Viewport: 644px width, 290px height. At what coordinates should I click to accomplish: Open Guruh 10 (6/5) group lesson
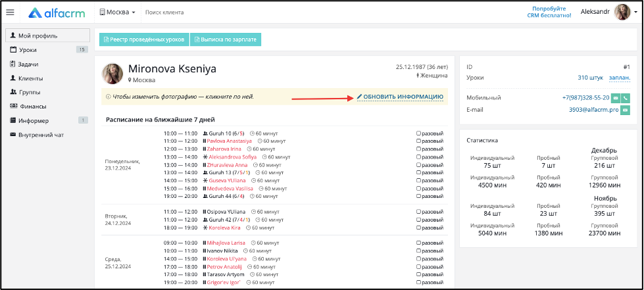[226, 133]
